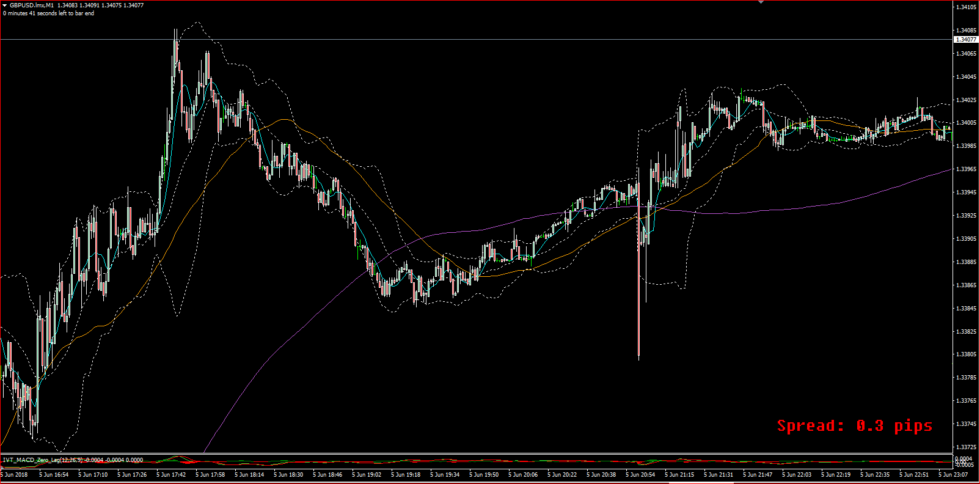Click the 1.34045 price axis label
The height and width of the screenshot is (484, 980).
966,77
